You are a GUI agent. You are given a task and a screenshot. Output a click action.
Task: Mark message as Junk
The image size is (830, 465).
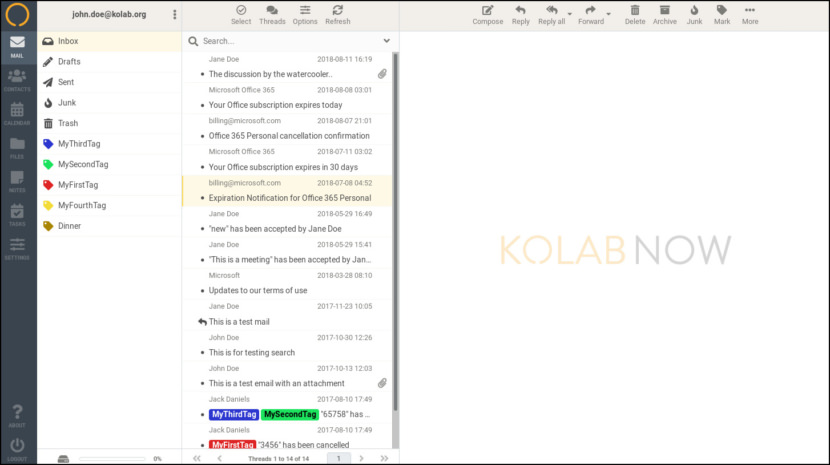694,15
